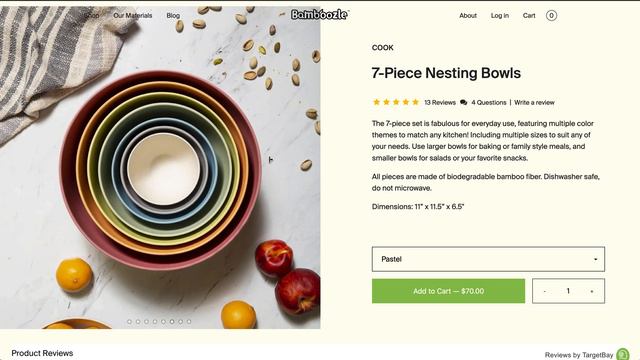The width and height of the screenshot is (640, 360).
Task: Open the Shop menu
Action: (x=91, y=15)
